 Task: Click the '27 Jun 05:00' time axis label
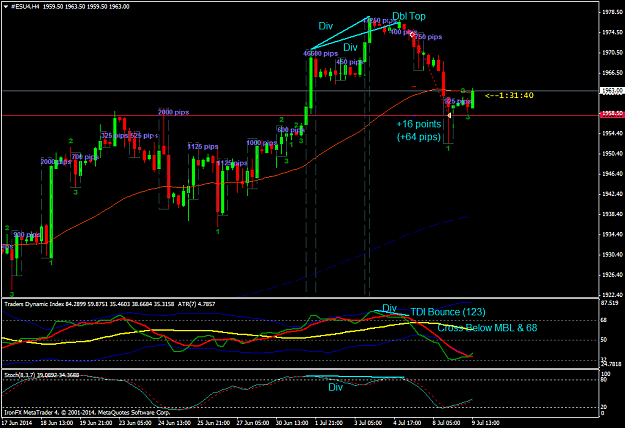click(253, 423)
